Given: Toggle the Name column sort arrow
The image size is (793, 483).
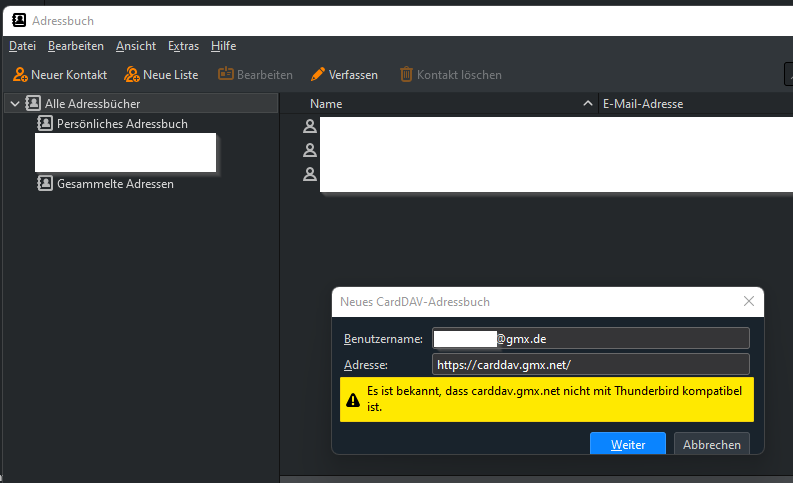Looking at the screenshot, I should [588, 103].
